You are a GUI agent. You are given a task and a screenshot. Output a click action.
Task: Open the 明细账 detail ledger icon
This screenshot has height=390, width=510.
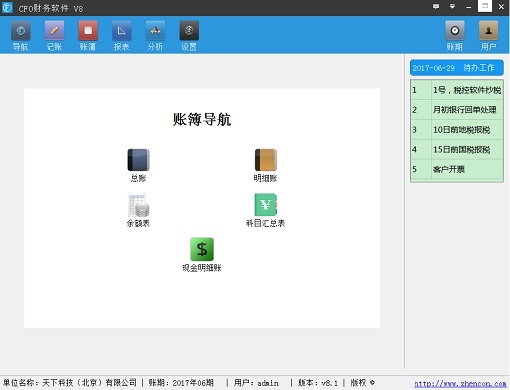coord(265,165)
